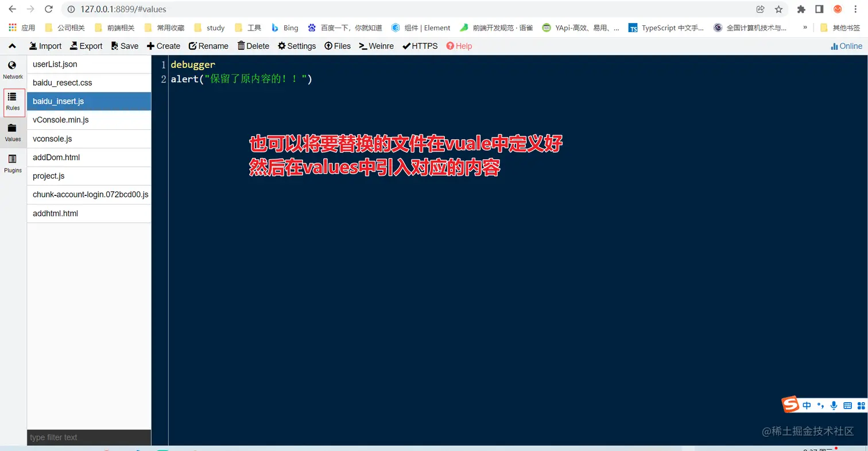The width and height of the screenshot is (868, 451).
Task: Open the YApi bookmark
Action: [581, 28]
